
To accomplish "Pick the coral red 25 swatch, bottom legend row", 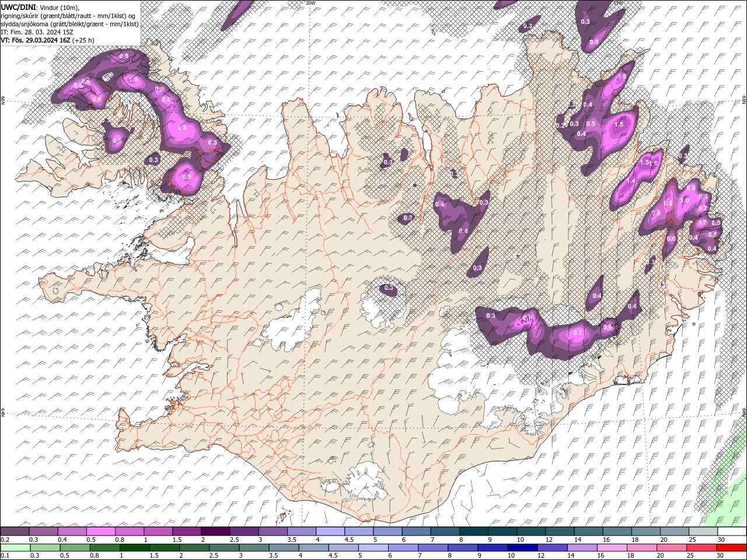I will (701, 548).
